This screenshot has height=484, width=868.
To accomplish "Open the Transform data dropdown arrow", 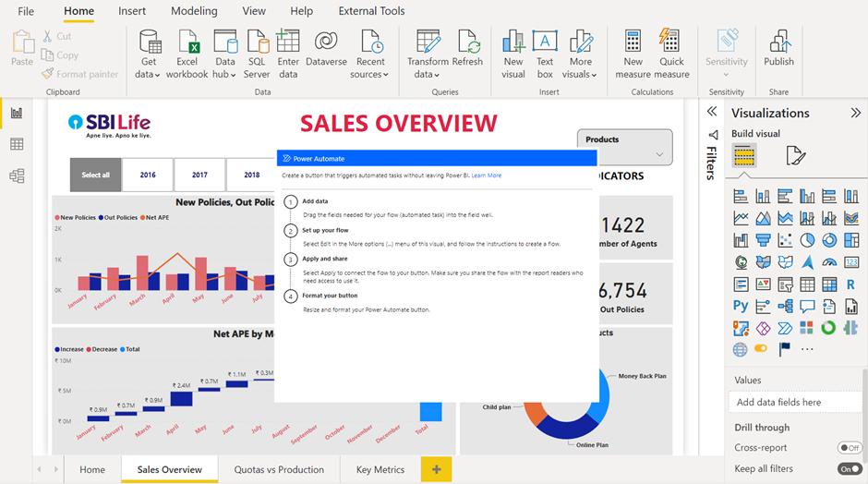I will 437,75.
